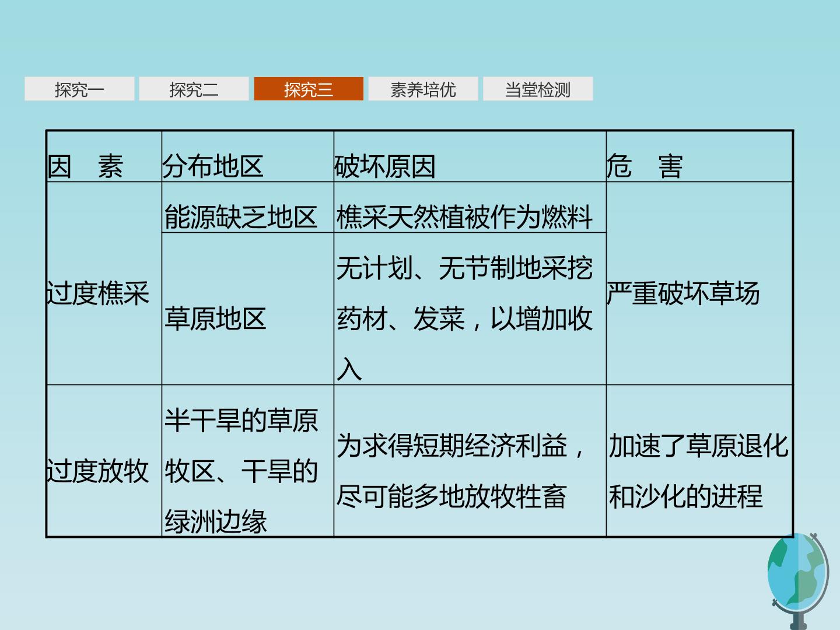This screenshot has width=840, height=630.
Task: Open the 探究一 tab
Action: 79,89
